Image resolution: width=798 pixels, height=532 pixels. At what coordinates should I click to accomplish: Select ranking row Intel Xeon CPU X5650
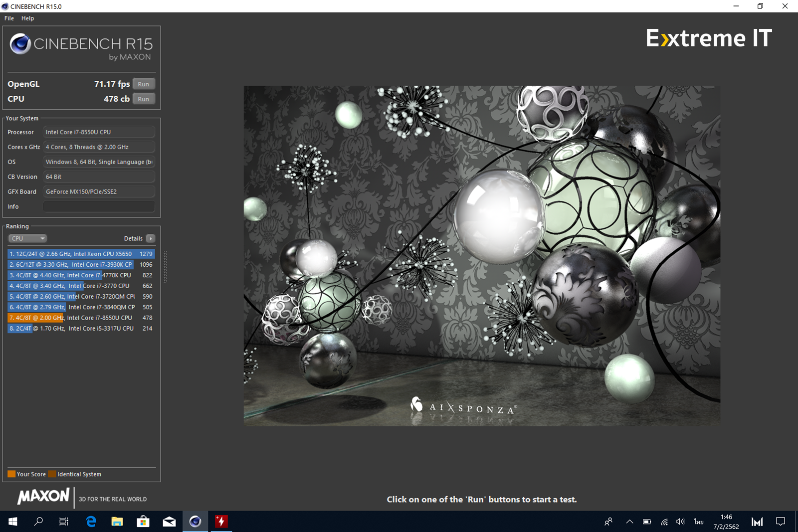click(x=81, y=254)
